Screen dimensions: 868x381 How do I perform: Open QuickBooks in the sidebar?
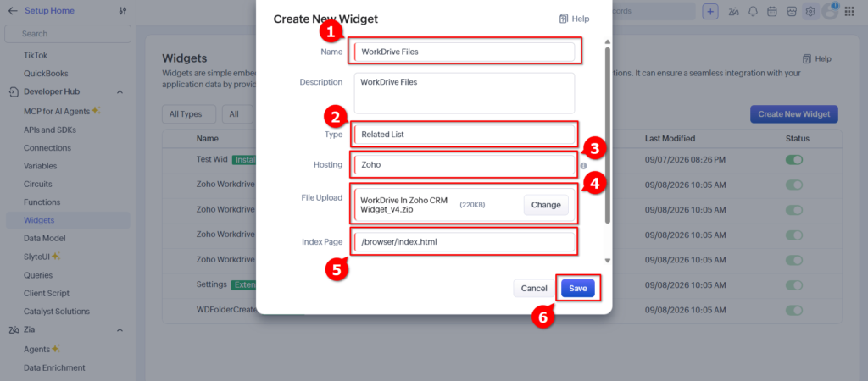click(x=46, y=73)
